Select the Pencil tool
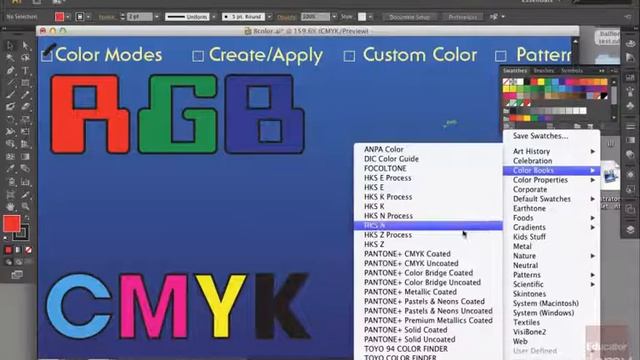Screen dimensions: 640x360 (25, 95)
